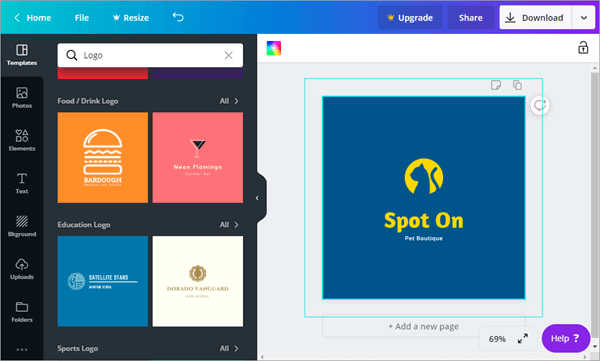Open the Uploads sidebar panel
The width and height of the screenshot is (600, 361).
click(x=22, y=269)
